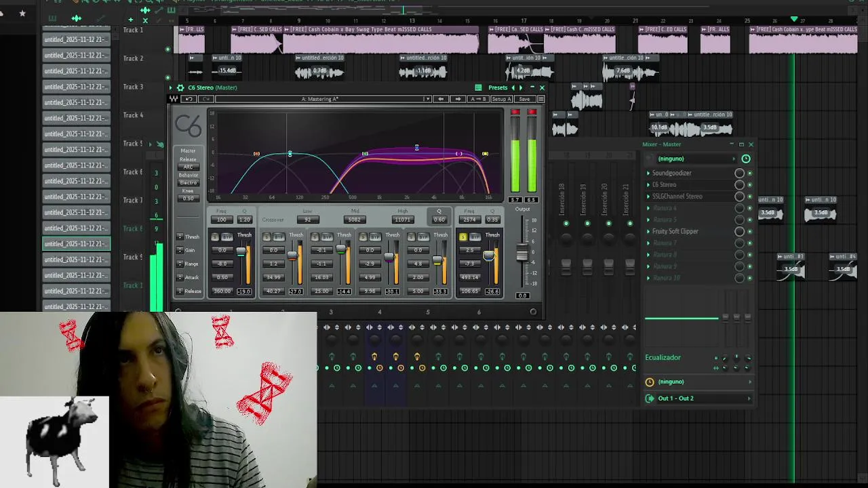The height and width of the screenshot is (488, 868).
Task: Redo the change in C6 toolbar
Action: [206, 99]
